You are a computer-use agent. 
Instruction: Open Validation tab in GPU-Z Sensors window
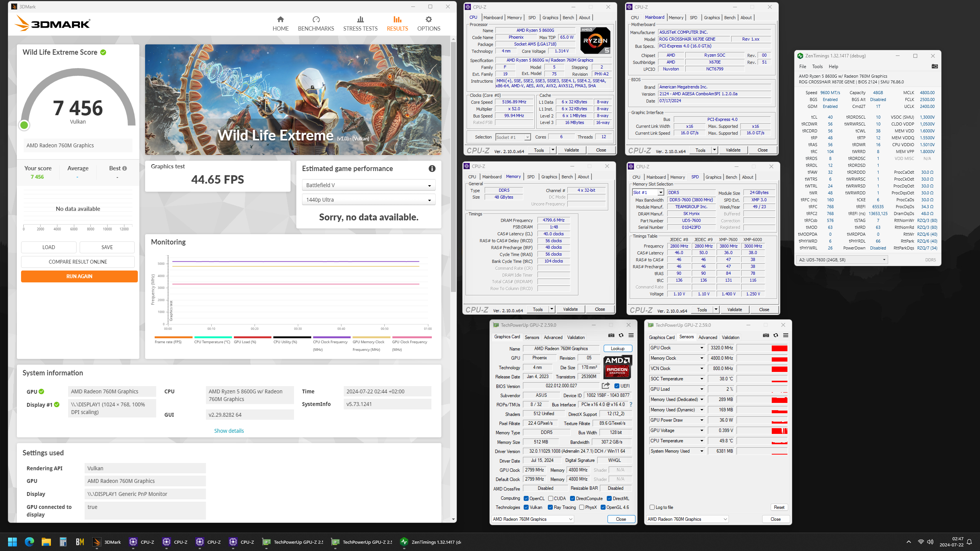pos(730,337)
